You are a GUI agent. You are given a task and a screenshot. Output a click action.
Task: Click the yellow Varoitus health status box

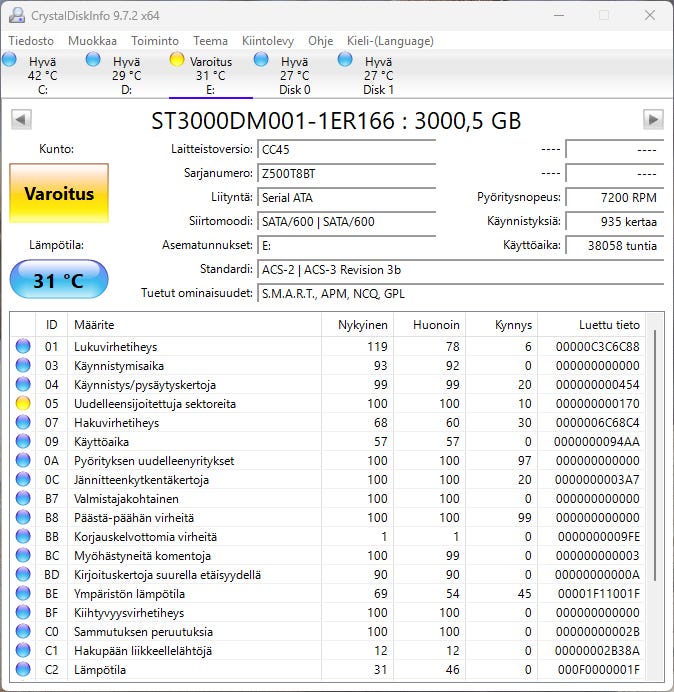point(59,193)
